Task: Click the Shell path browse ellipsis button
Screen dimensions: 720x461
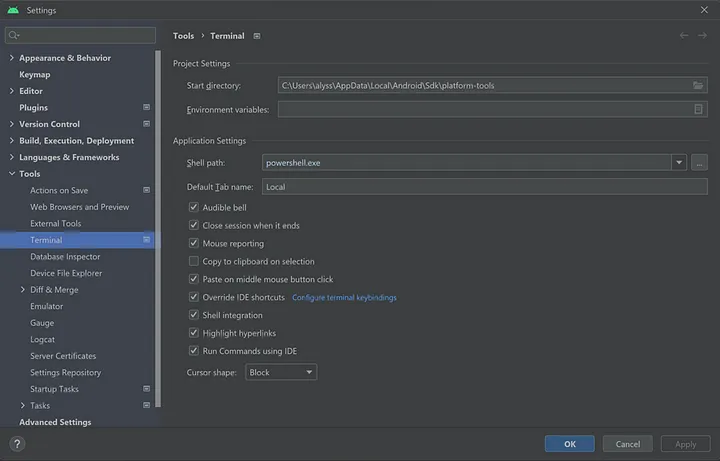Action: (699, 162)
